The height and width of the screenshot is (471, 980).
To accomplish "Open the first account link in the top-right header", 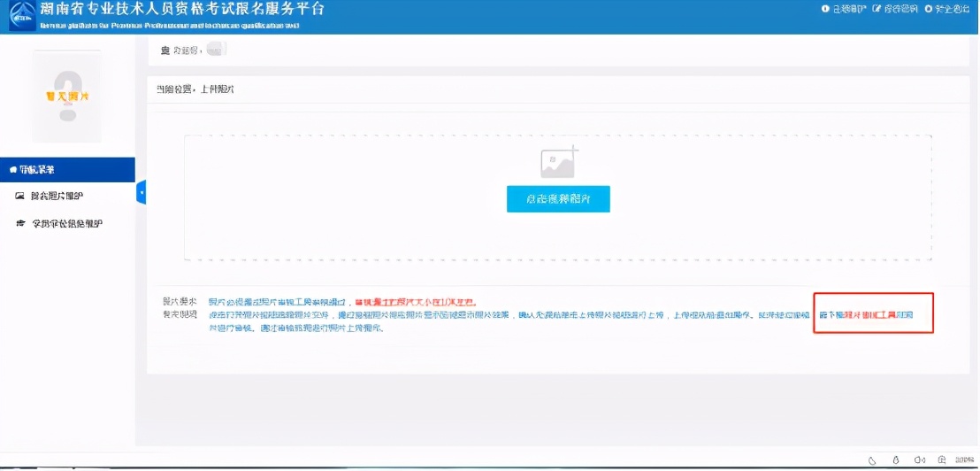I will coord(844,9).
